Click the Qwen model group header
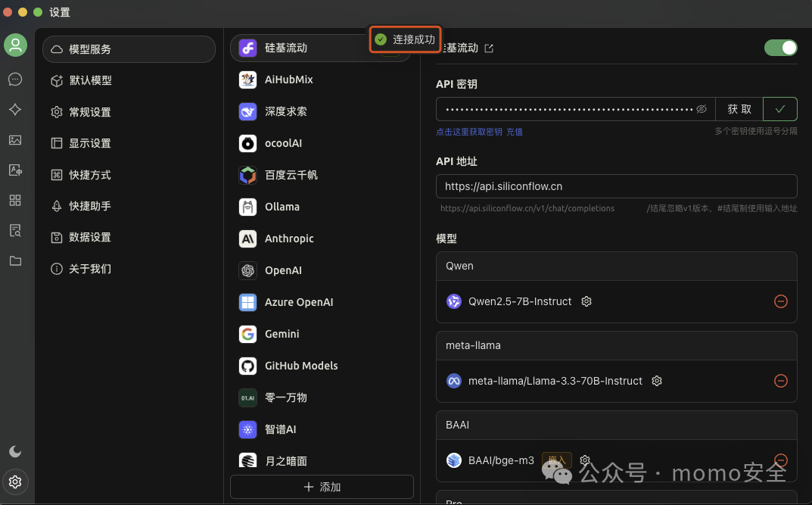This screenshot has width=812, height=505. (616, 267)
